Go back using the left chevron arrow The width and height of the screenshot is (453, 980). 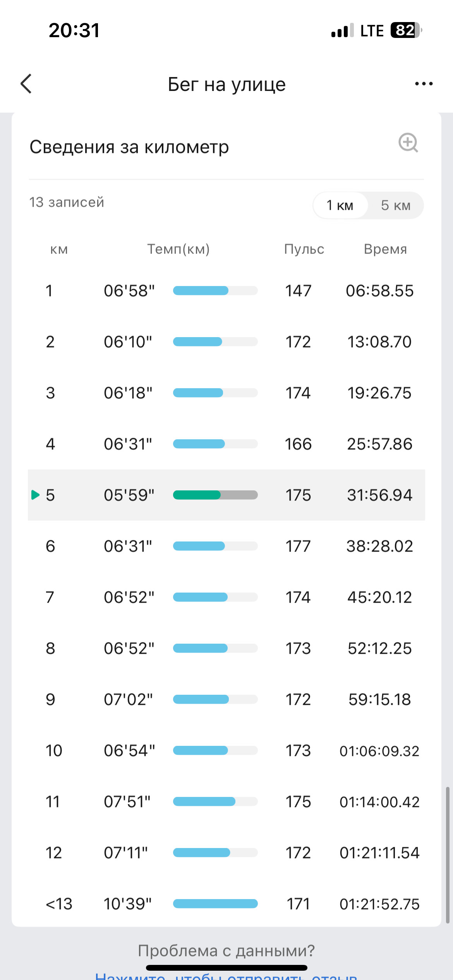pyautogui.click(x=26, y=84)
